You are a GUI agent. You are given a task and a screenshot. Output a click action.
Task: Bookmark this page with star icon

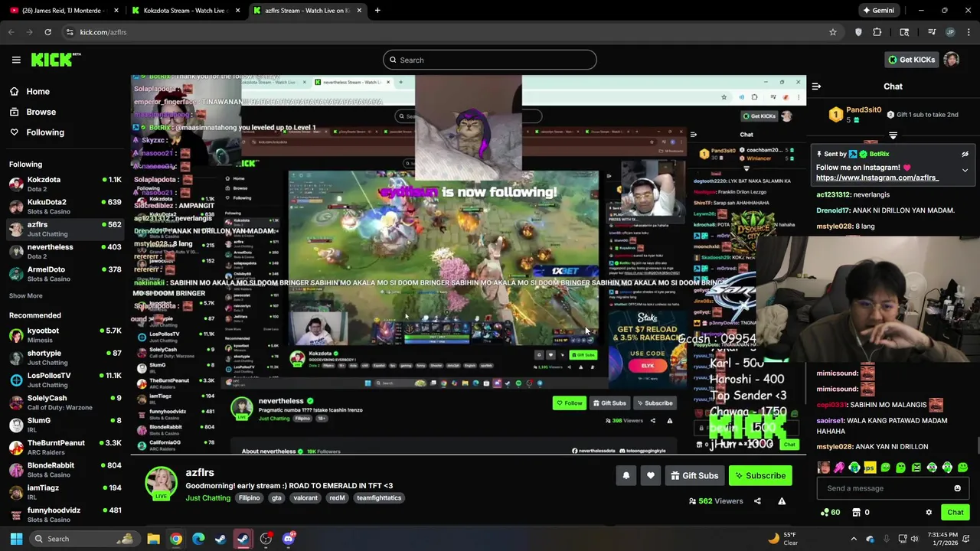[x=832, y=32]
